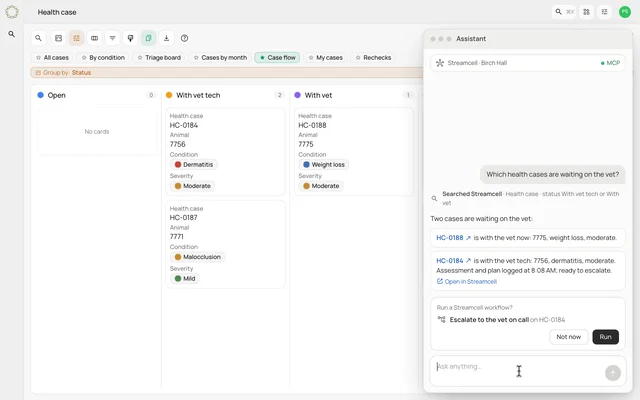
Task: Click the download export icon
Action: [166, 38]
